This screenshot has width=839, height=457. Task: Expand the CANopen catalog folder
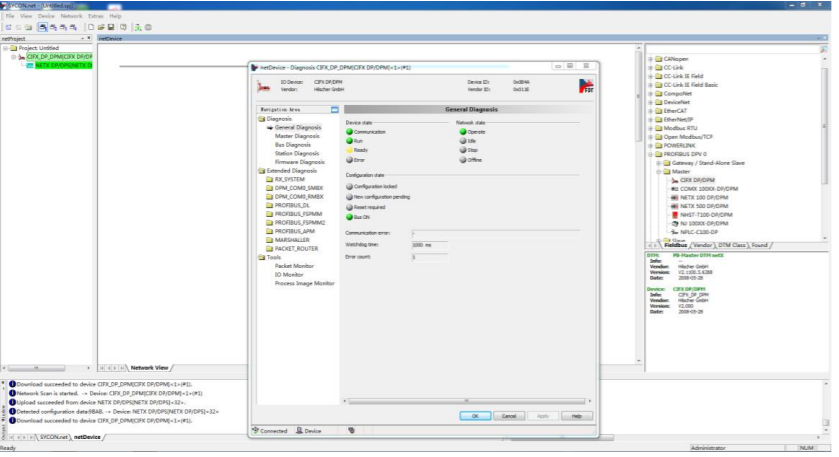pos(651,59)
